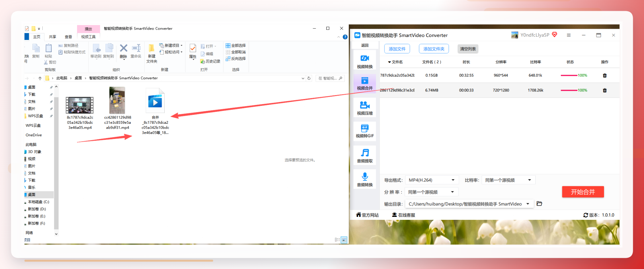Click 反向选择 in the Explorer ribbon
Viewport: 644px width, 269px height.
(236, 59)
